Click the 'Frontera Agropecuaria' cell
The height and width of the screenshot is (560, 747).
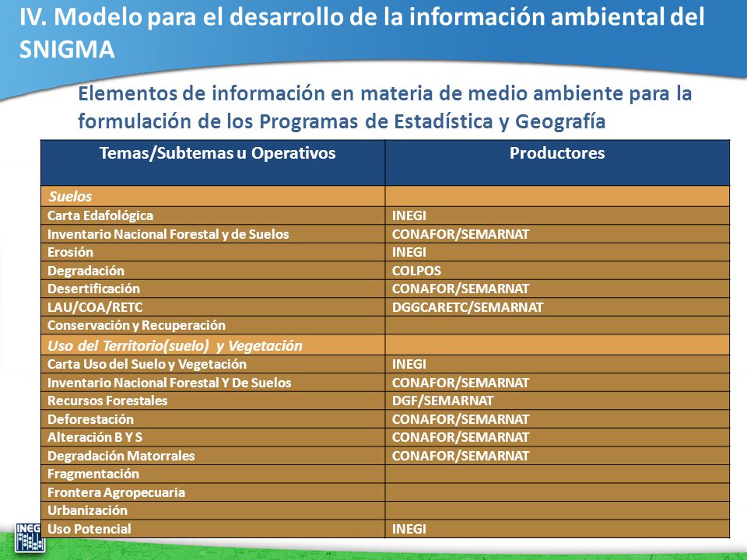pos(213,492)
